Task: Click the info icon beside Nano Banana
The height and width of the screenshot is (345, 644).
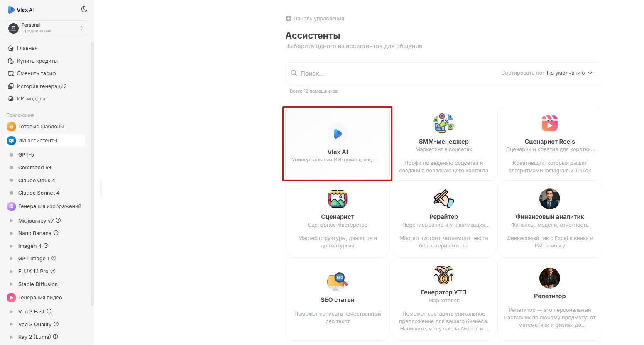Action: click(56, 233)
